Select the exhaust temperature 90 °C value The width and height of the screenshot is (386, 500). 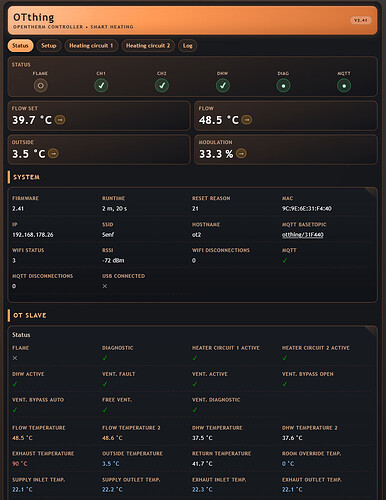pyautogui.click(x=20, y=464)
